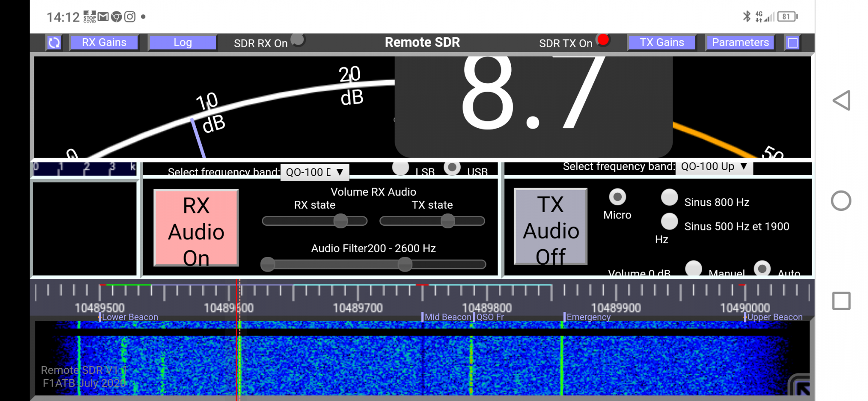Open RX Gains settings
868x401 pixels.
pyautogui.click(x=103, y=42)
